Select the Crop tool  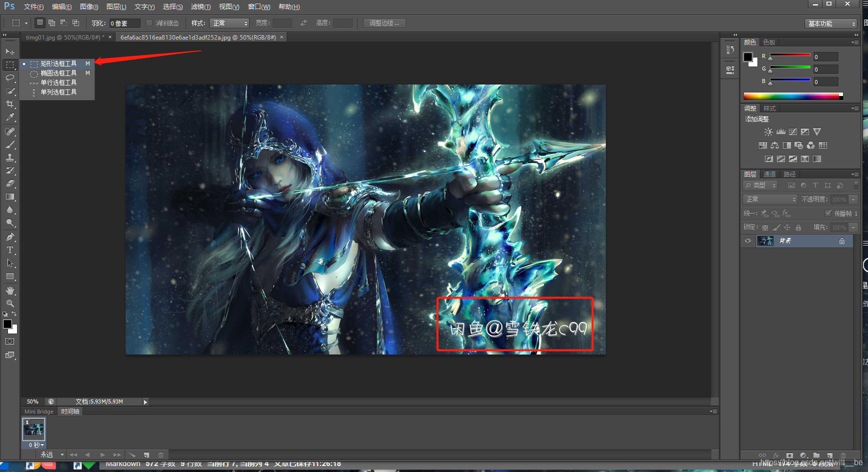[x=10, y=104]
